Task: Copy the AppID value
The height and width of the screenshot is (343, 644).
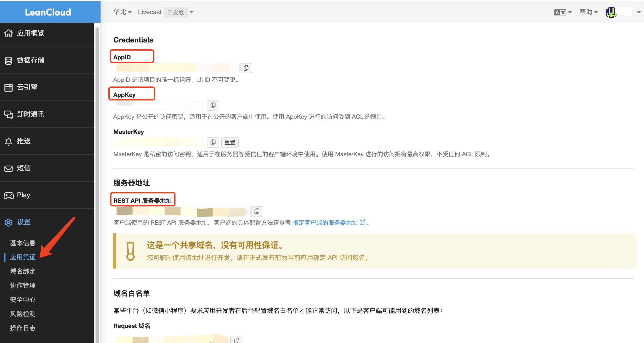Action: click(246, 68)
